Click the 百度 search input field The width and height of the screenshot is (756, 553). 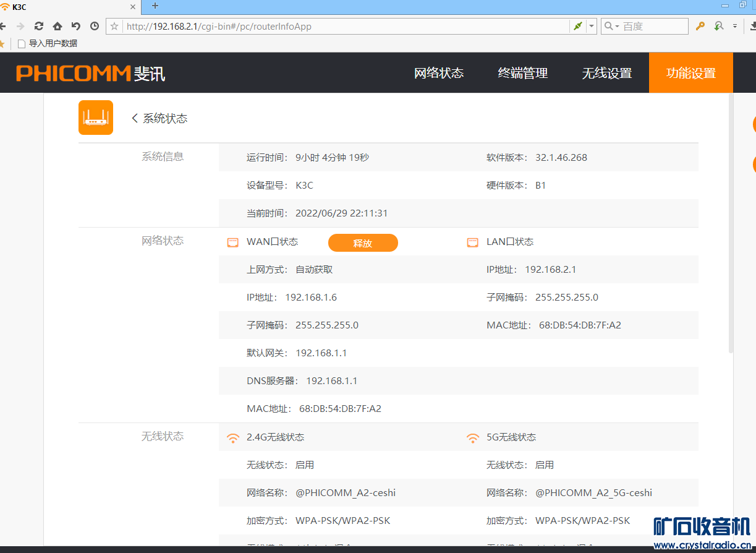[x=653, y=26]
